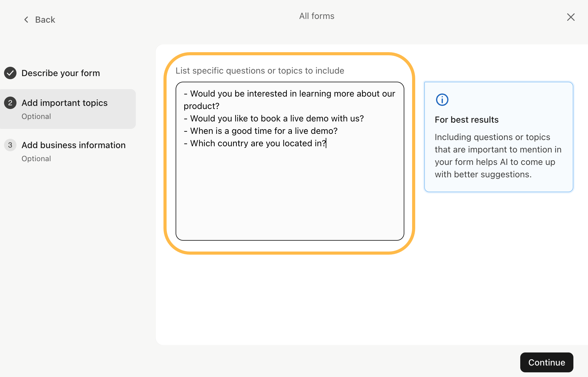This screenshot has height=377, width=588.
Task: Click the Back chevron arrow icon
Action: coord(26,20)
